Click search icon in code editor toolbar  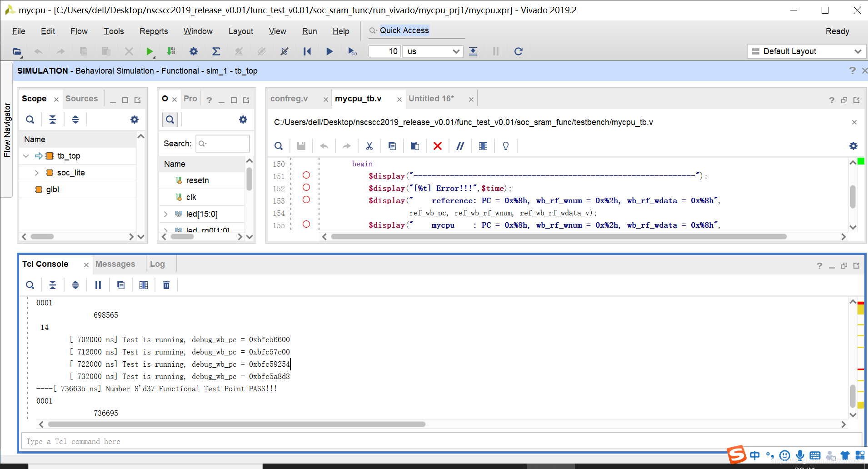coord(279,146)
